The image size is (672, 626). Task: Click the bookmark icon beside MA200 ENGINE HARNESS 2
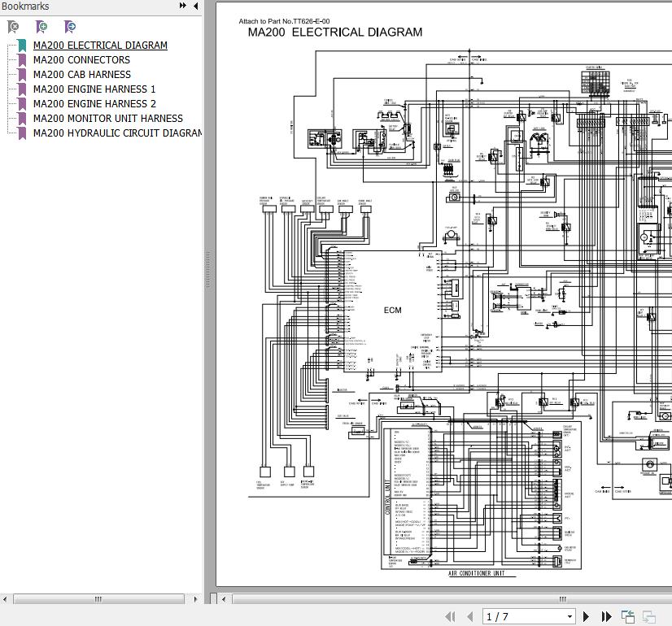point(22,104)
